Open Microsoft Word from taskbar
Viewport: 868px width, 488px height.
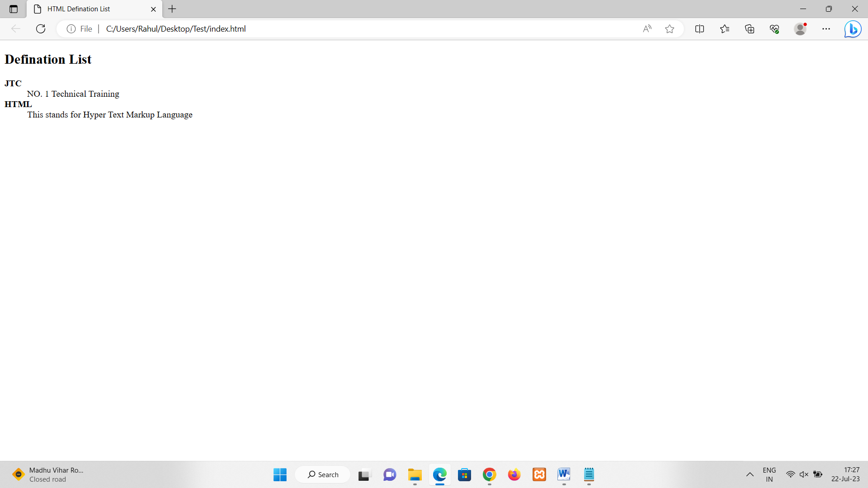click(x=564, y=474)
